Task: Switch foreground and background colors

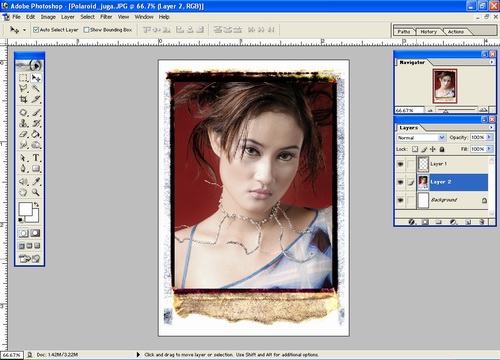Action: (x=36, y=204)
